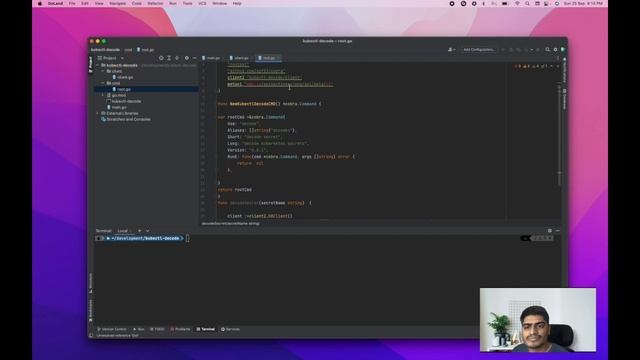Open the View menu
The image size is (640, 360).
99,4
